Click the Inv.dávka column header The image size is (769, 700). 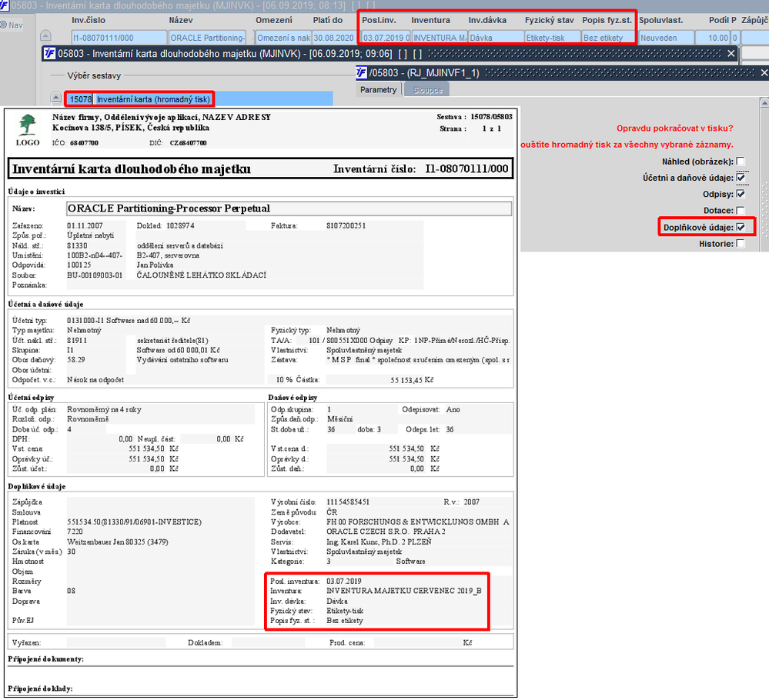point(487,20)
